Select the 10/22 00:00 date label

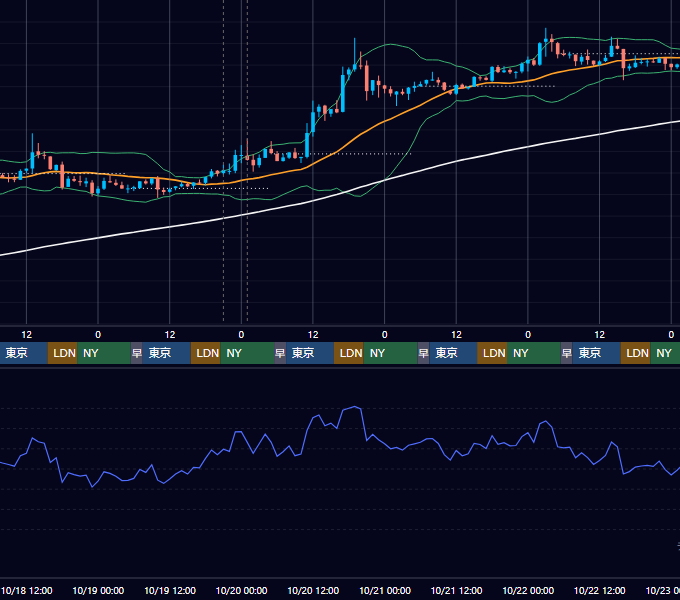click(528, 590)
